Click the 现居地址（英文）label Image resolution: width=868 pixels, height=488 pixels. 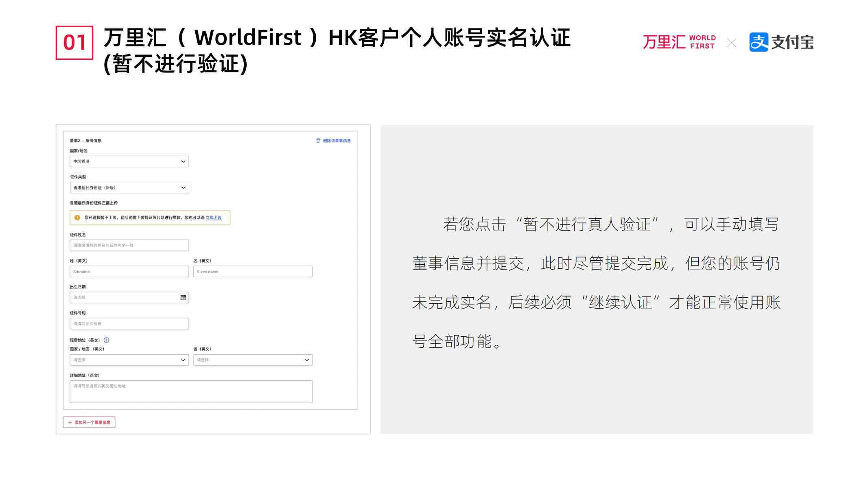click(85, 340)
